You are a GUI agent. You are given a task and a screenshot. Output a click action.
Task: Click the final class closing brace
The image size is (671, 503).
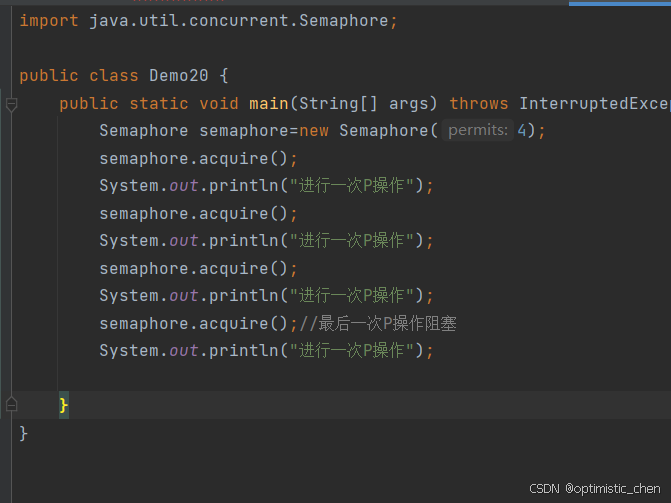[x=24, y=433]
